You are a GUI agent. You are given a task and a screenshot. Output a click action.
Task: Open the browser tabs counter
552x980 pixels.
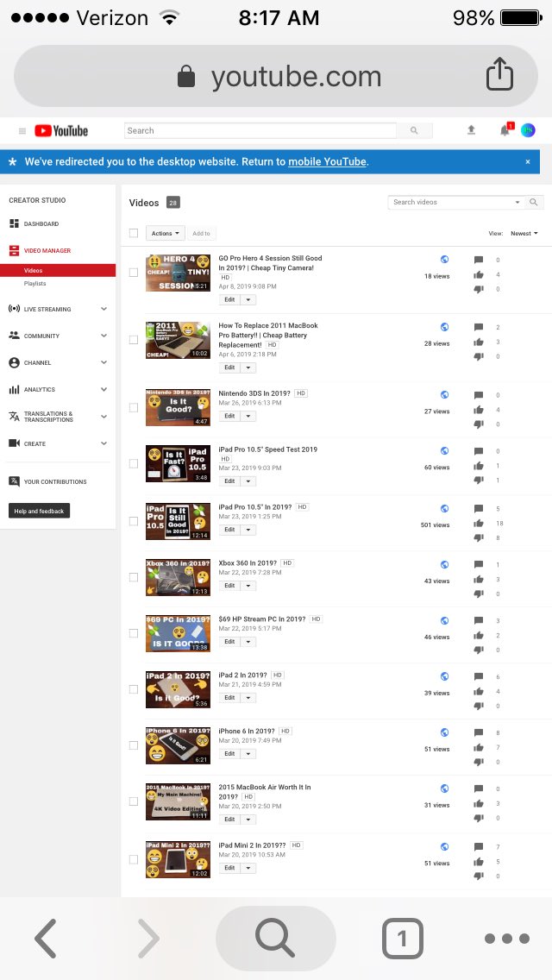(403, 938)
